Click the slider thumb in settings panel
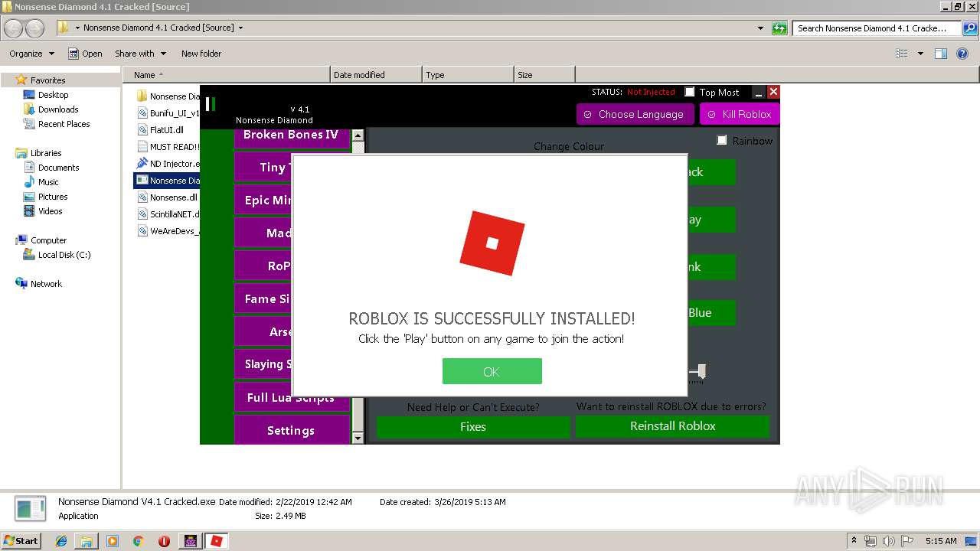The width and height of the screenshot is (980, 551). 701,372
